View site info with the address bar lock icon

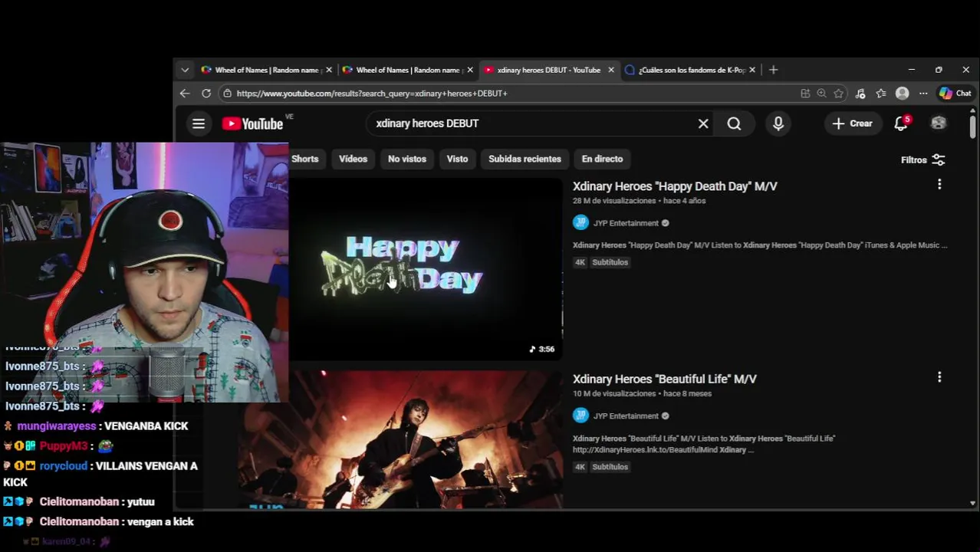coord(227,93)
